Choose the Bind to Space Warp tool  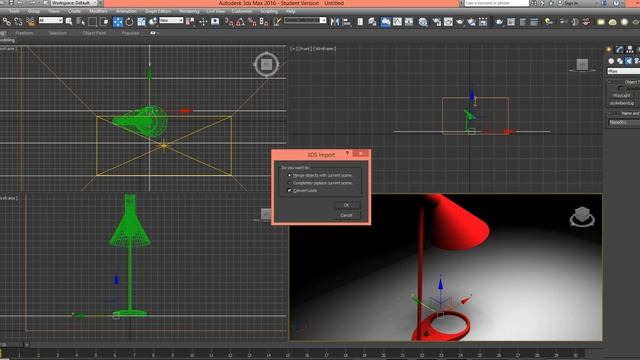pos(30,21)
